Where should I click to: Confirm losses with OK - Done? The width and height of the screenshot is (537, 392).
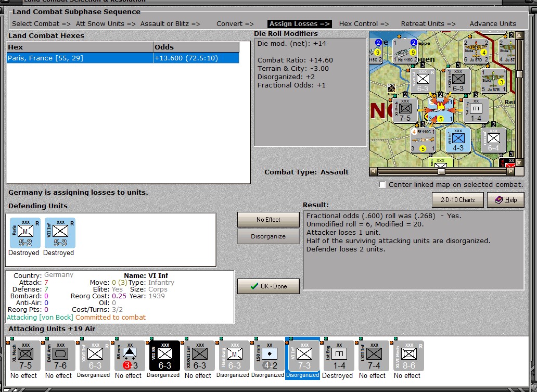[x=268, y=286]
